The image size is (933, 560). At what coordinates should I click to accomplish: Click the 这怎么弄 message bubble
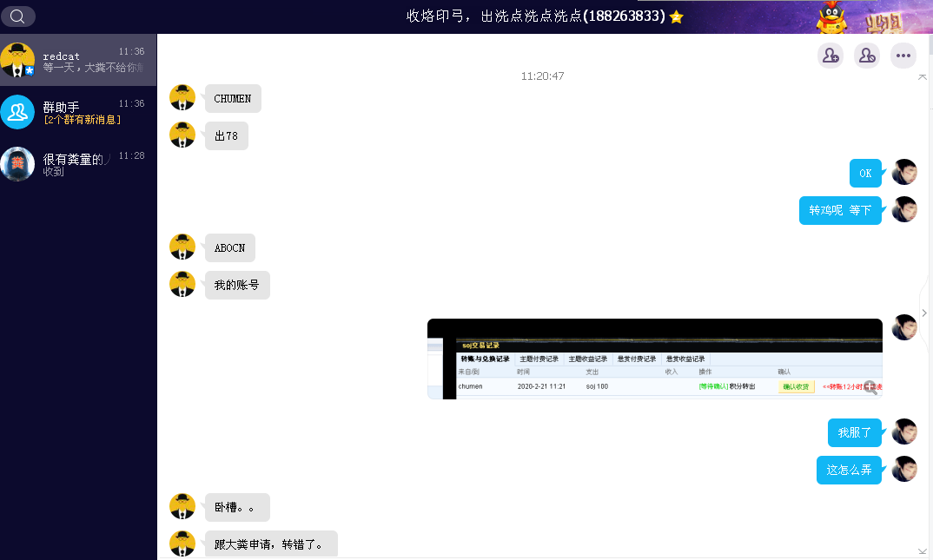tap(849, 470)
